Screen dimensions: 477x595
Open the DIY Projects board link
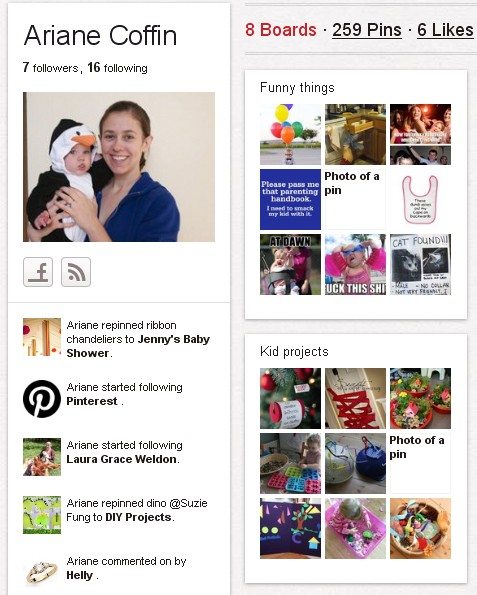(x=138, y=517)
